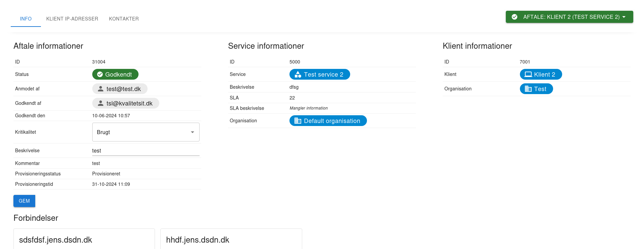This screenshot has width=644, height=249.
Task: Click into the Beskrivelse text field
Action: tap(146, 151)
